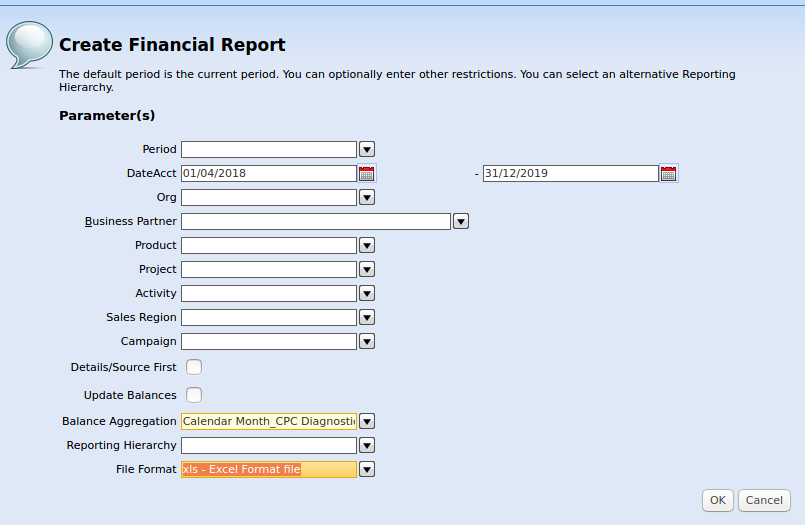This screenshot has width=805, height=525.
Task: Expand the Balance Aggregation dropdown arrow
Action: (367, 421)
